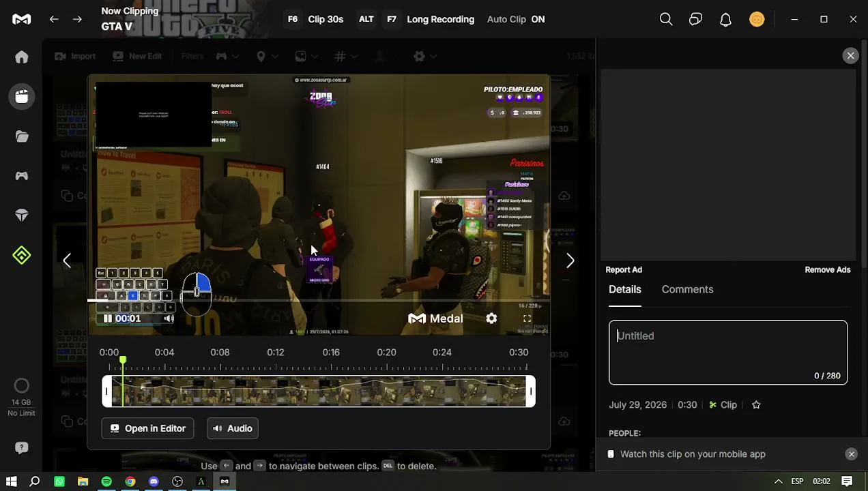The height and width of the screenshot is (491, 868).
Task: Click the 14 GB storage indicator
Action: (x=21, y=398)
